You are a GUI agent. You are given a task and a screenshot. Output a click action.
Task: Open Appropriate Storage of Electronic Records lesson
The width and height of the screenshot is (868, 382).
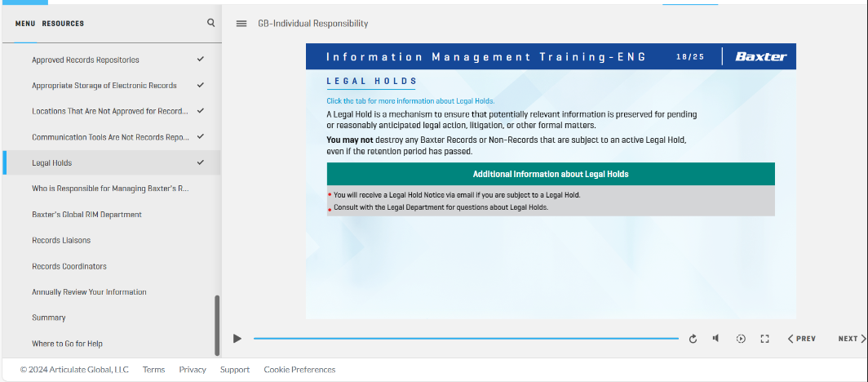(112, 85)
